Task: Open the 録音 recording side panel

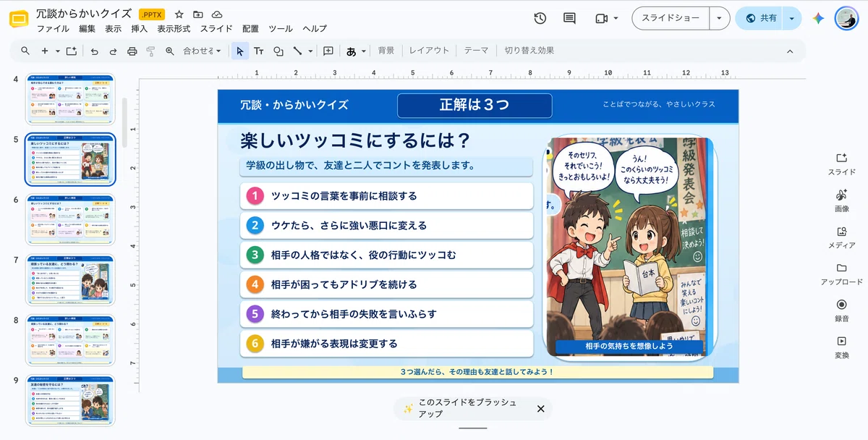Action: 841,305
